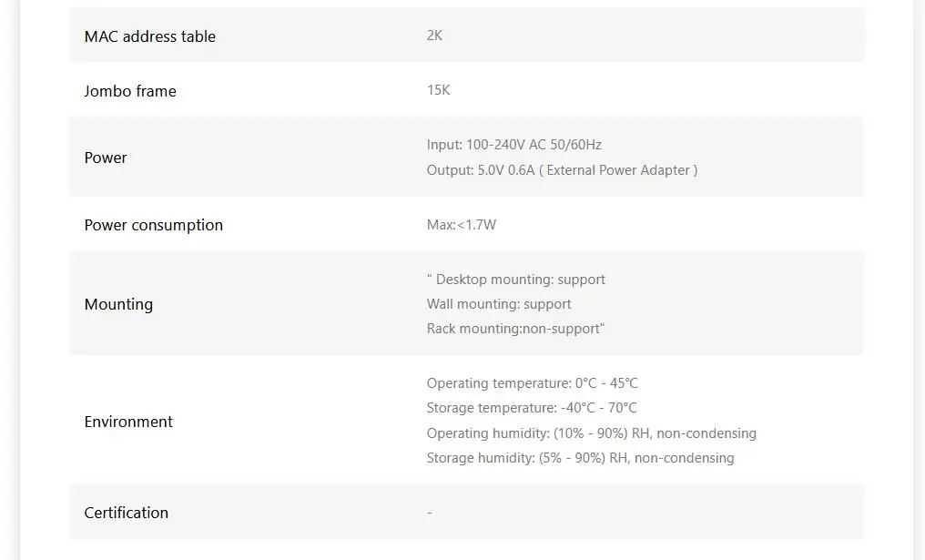
Task: Click the "Power consumption" label
Action: click(153, 225)
